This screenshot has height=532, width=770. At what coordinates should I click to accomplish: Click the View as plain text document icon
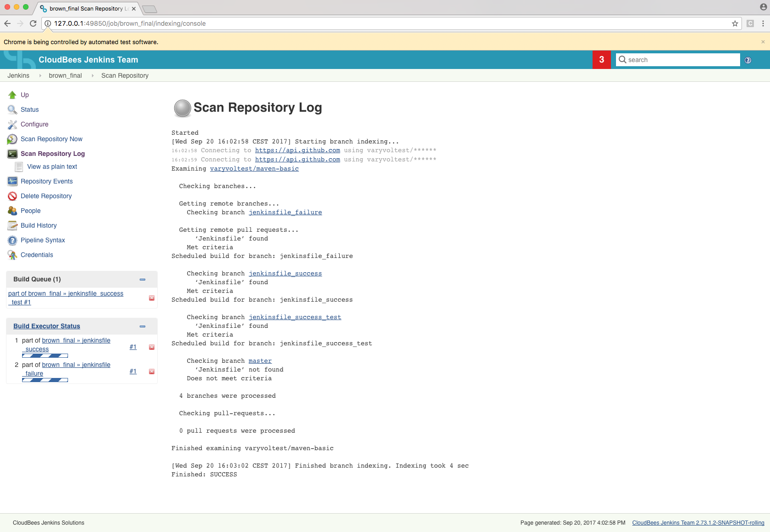(19, 166)
